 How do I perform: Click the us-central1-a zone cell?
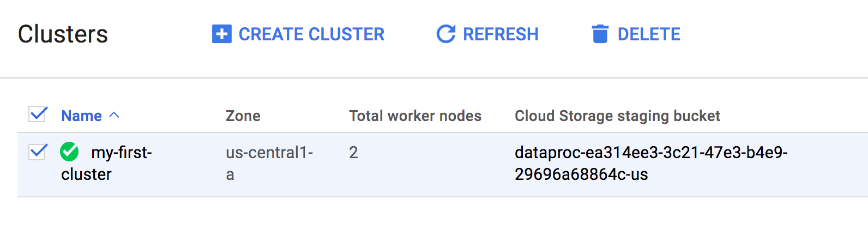click(269, 153)
